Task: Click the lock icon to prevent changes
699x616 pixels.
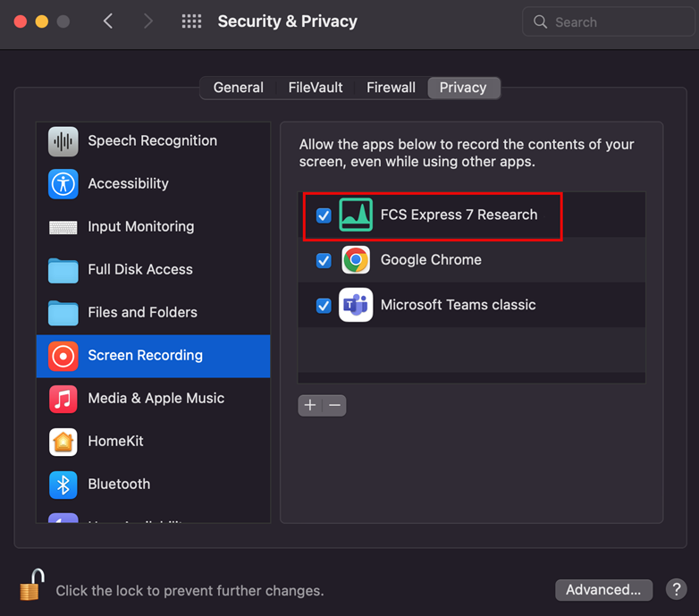Action: pos(31,587)
